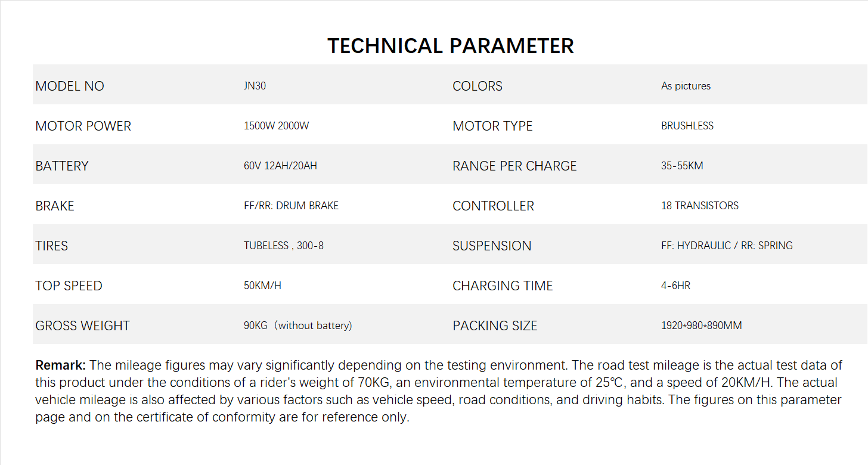This screenshot has height=465, width=868.
Task: Click the FF: HYDRAULIC / RR: SPRING value
Action: (x=727, y=246)
